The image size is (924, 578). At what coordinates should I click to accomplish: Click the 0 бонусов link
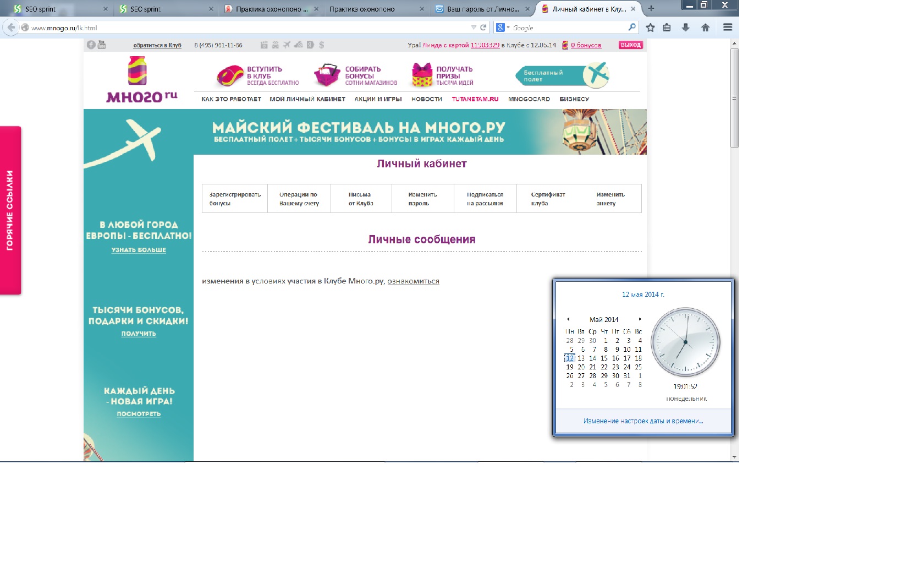tap(586, 45)
